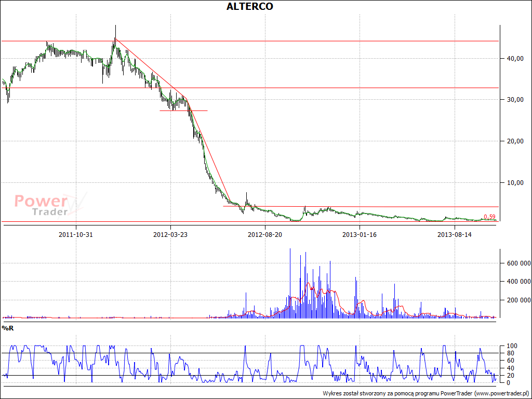532x399 pixels.
Task: Select the 2011-10-31 date label
Action: pos(76,234)
